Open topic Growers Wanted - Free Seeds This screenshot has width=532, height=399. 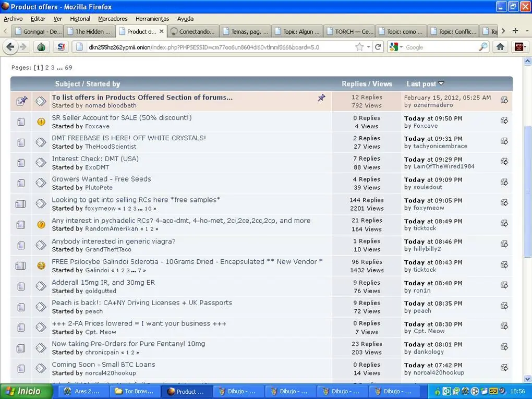click(x=101, y=179)
